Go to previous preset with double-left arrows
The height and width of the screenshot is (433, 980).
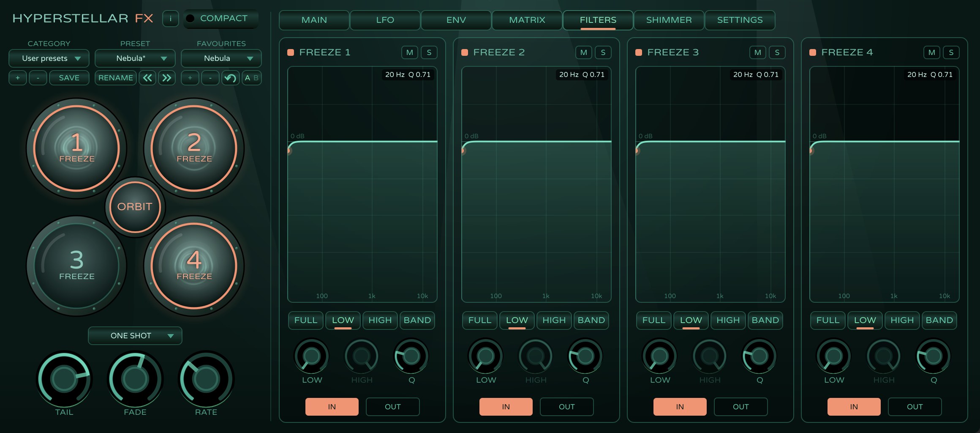147,78
